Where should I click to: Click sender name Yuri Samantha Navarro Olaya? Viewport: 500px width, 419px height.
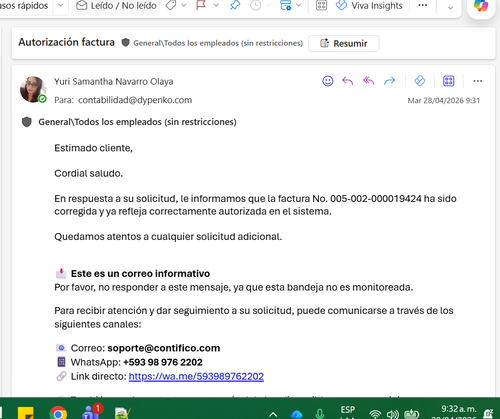[114, 82]
